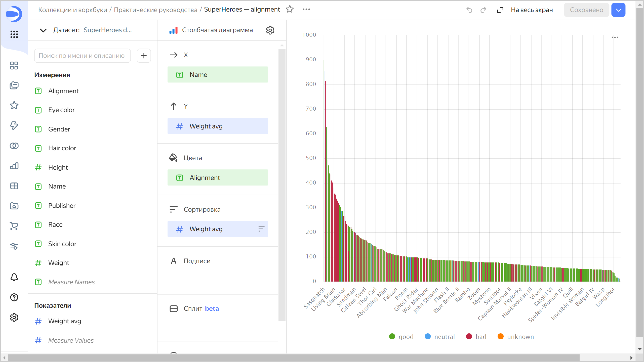Click the middle panel vertical scrollbar
The image size is (644, 362).
[x=282, y=185]
